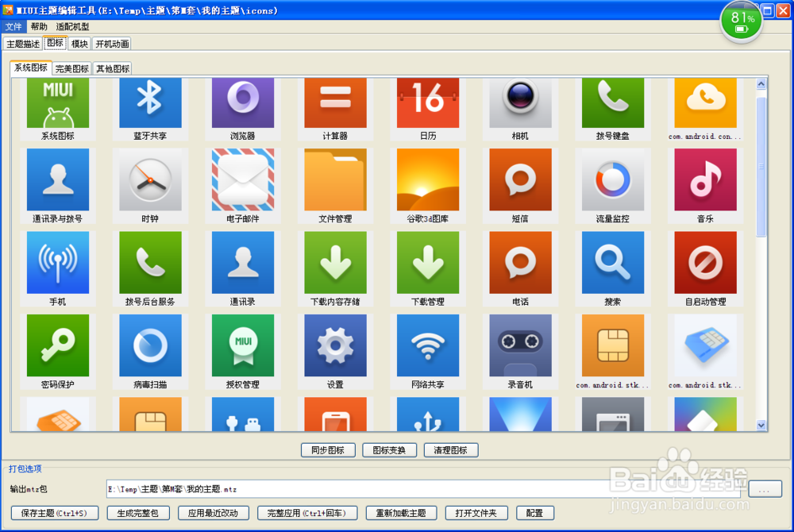Click the icon list scrollbar thumb
This screenshot has width=794, height=532.
(761, 167)
